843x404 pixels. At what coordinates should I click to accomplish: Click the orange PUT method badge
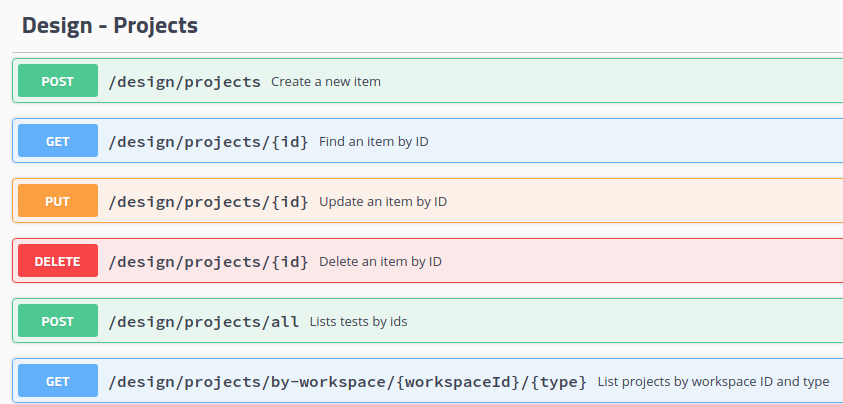(58, 201)
